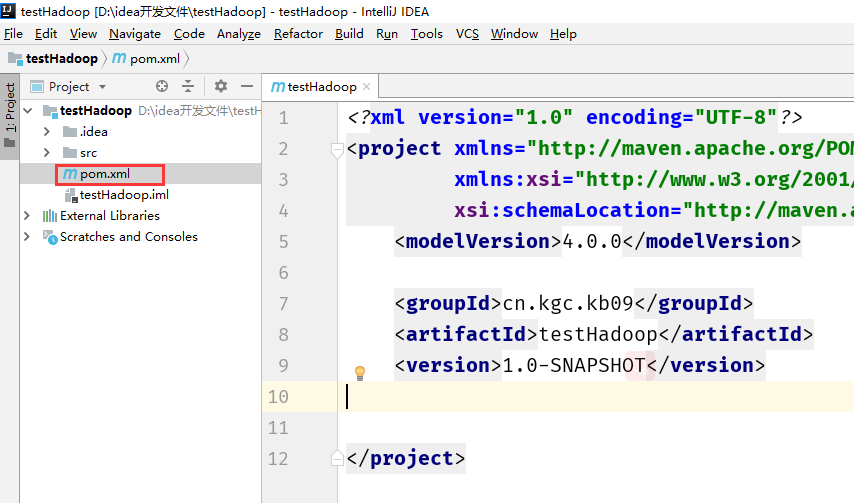854x503 pixels.
Task: Open the Window menu
Action: click(x=514, y=34)
